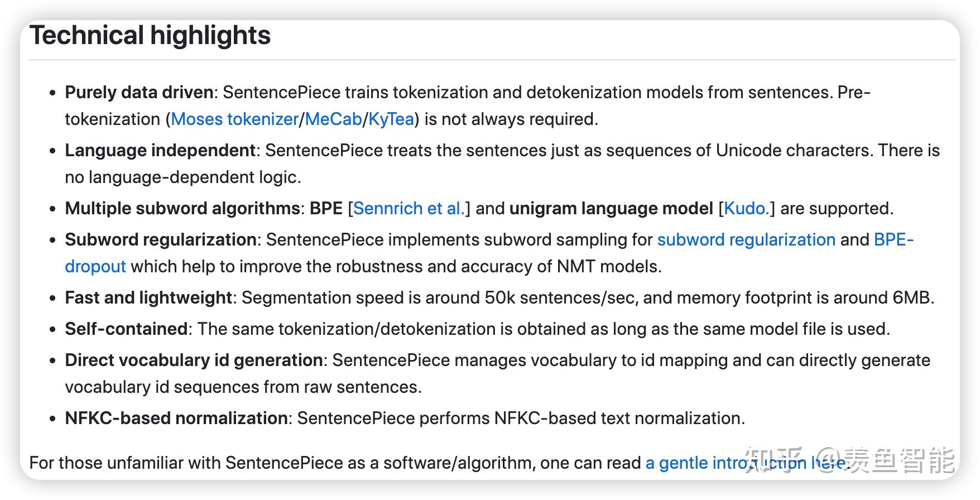The height and width of the screenshot is (500, 980).
Task: Open the Moses tokenizer link
Action: point(234,119)
